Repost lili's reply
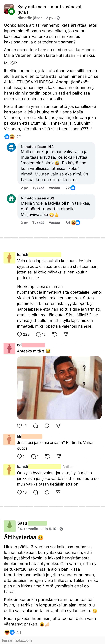Image resolution: width=105 pixels, height=644 pixels. point(47,456)
